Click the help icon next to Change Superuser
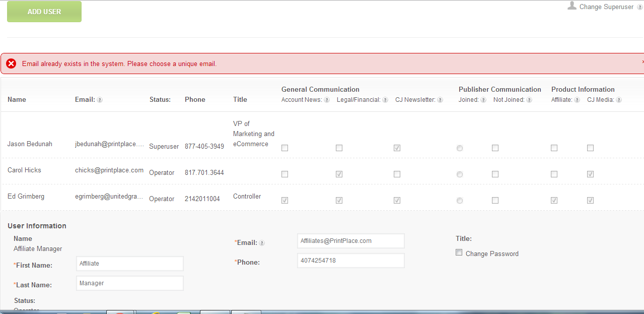This screenshot has height=314, width=644. (x=639, y=7)
